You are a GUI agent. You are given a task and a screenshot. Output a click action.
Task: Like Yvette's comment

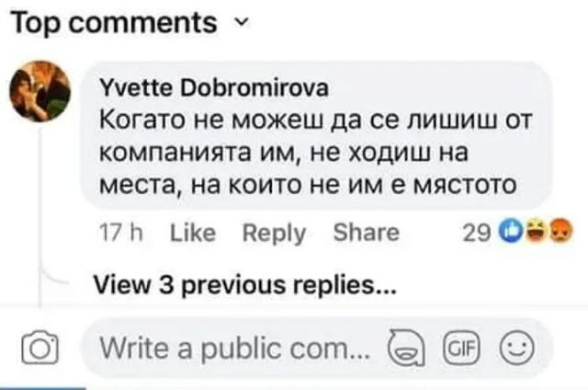pyautogui.click(x=193, y=234)
